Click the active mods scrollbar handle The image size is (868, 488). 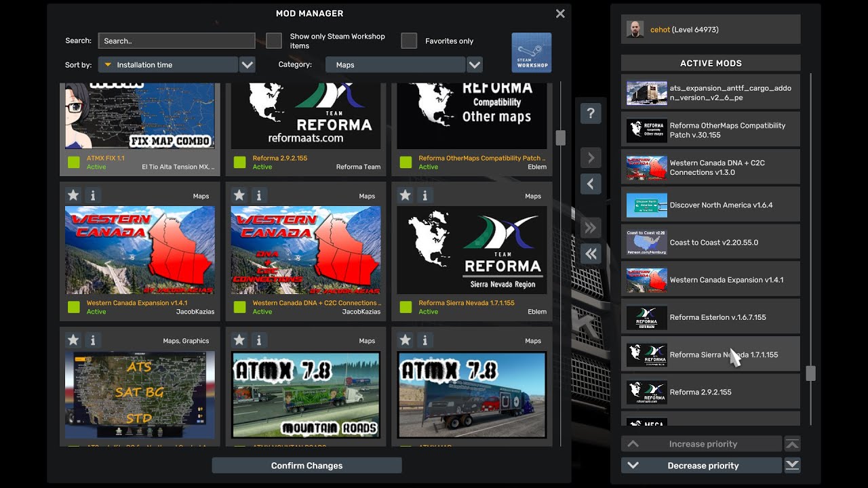pos(810,373)
